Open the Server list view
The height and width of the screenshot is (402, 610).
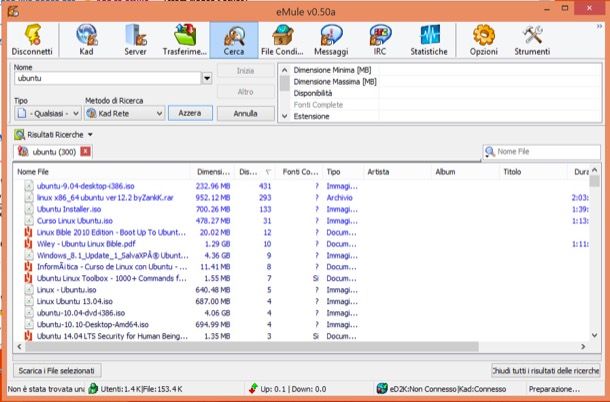point(135,40)
